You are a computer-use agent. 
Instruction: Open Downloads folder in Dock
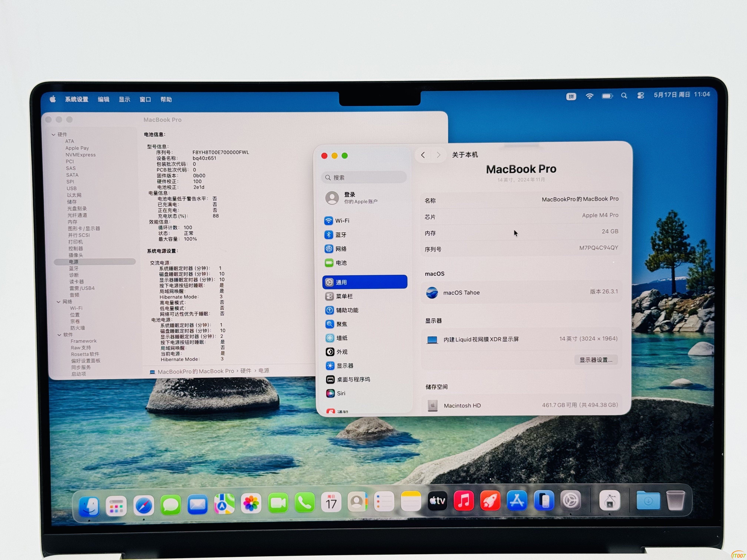(x=648, y=500)
